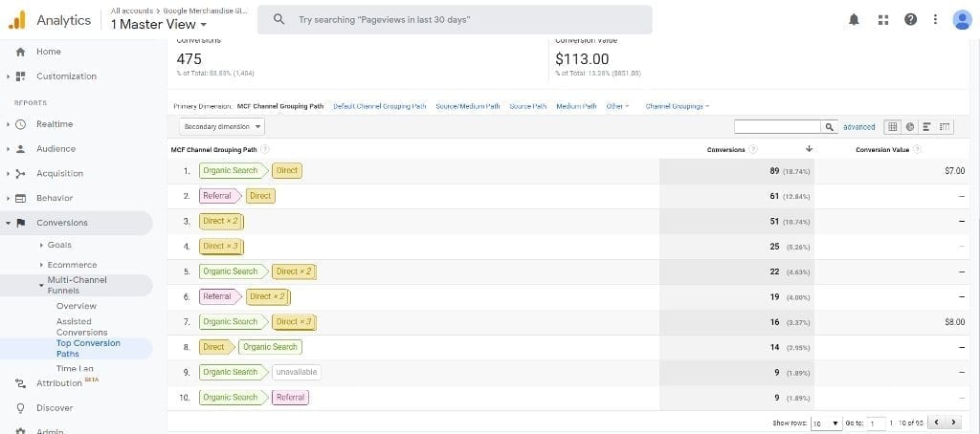Switch to the view icon after performance

click(945, 127)
